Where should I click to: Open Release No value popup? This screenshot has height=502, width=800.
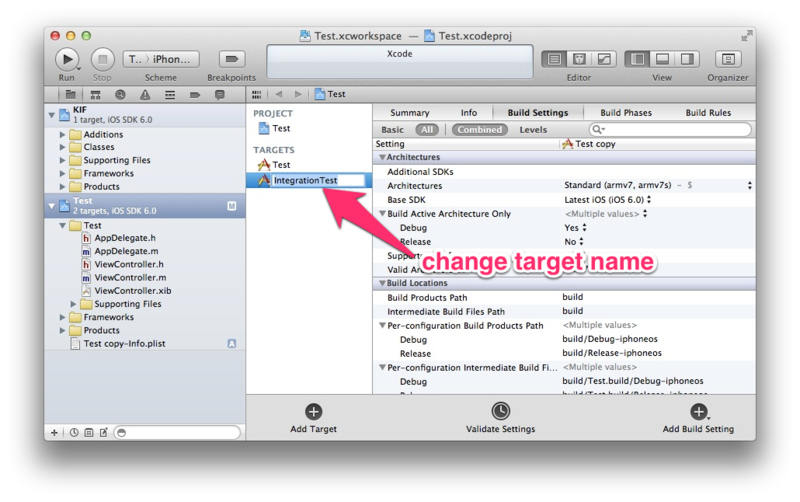pyautogui.click(x=581, y=242)
